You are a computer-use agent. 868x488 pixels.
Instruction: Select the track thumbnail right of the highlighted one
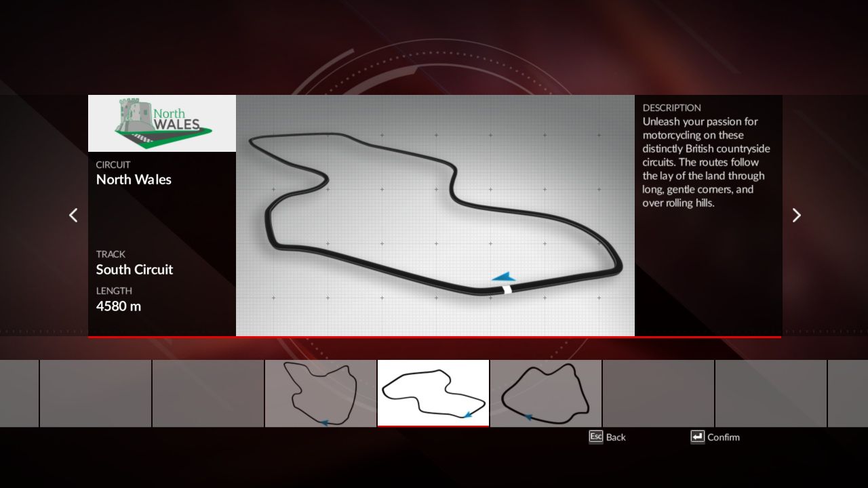[x=546, y=393]
